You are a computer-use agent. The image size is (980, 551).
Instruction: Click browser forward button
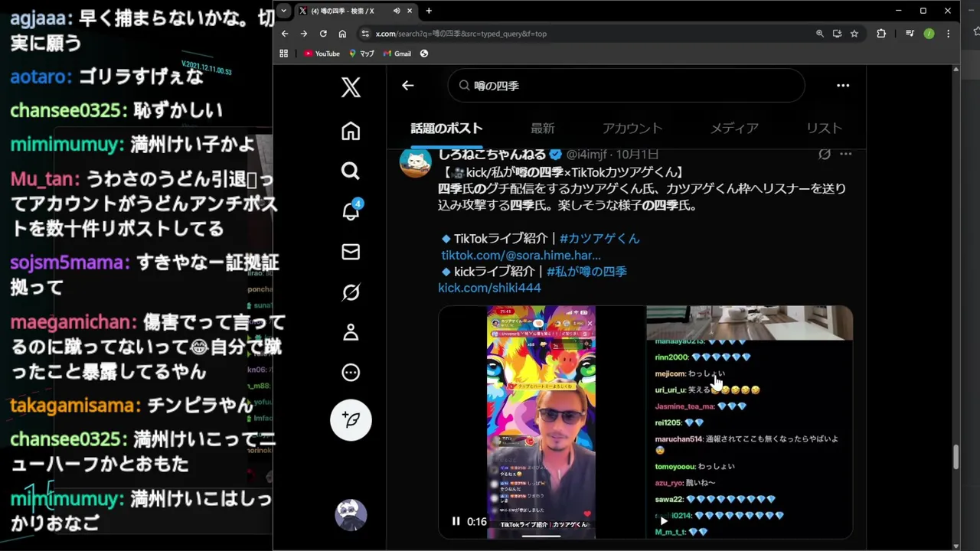[x=304, y=34]
